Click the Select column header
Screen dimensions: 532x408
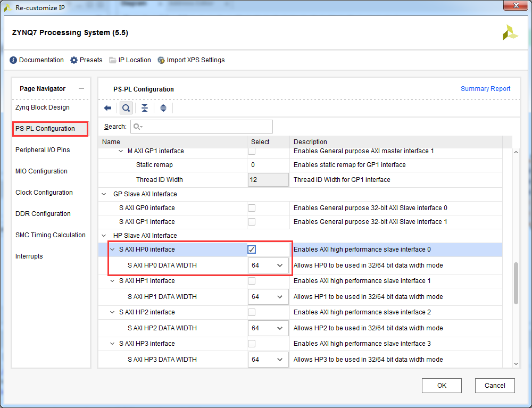click(x=268, y=142)
